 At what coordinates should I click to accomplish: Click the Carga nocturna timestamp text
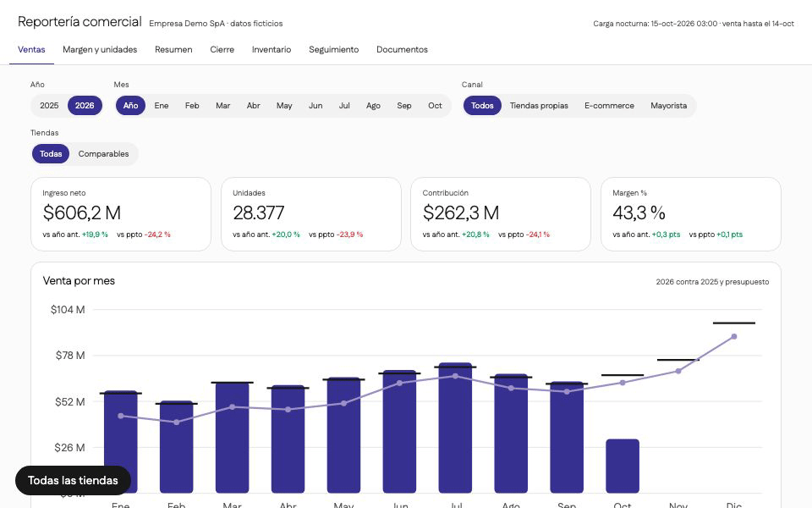[694, 24]
